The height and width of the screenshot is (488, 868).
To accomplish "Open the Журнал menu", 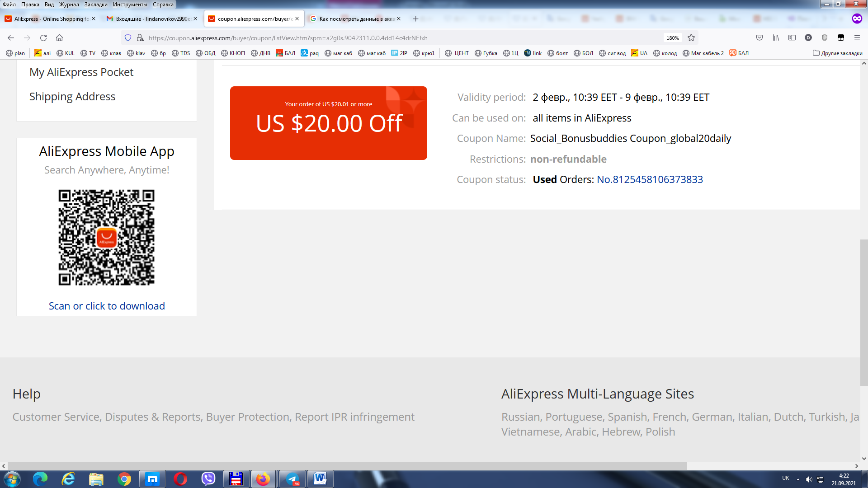I will coord(69,5).
